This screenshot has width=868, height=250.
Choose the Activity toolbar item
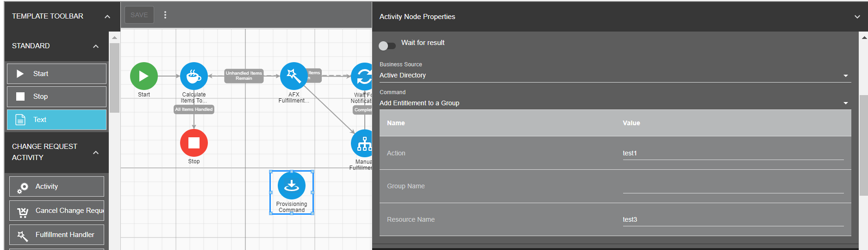coord(56,186)
